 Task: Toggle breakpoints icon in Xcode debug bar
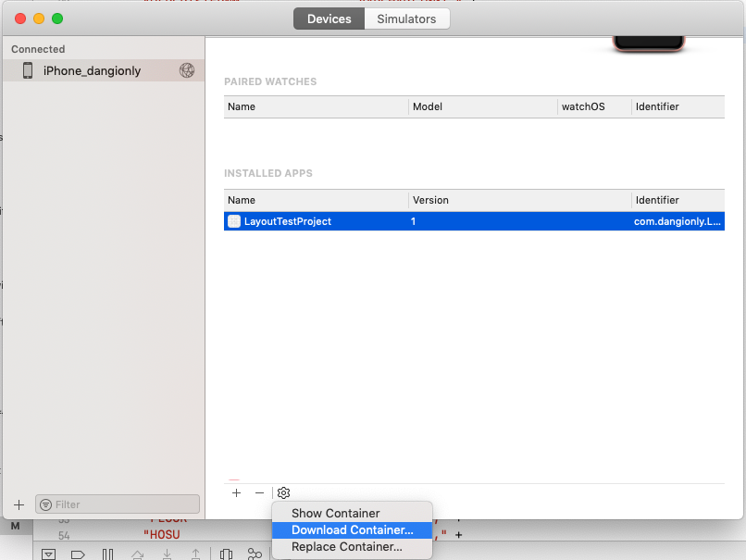point(78,554)
